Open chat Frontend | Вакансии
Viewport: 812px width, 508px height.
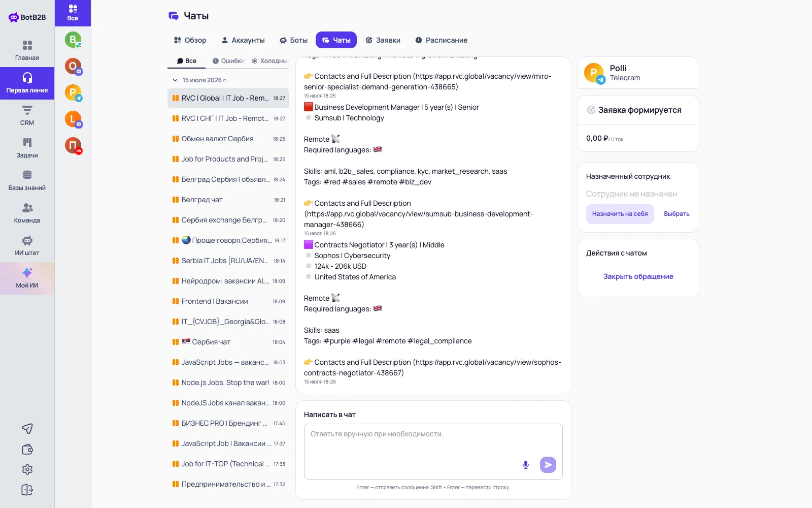228,301
